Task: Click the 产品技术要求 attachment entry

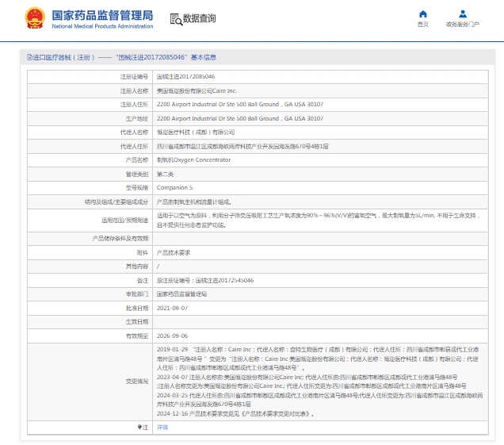Action: (174, 251)
